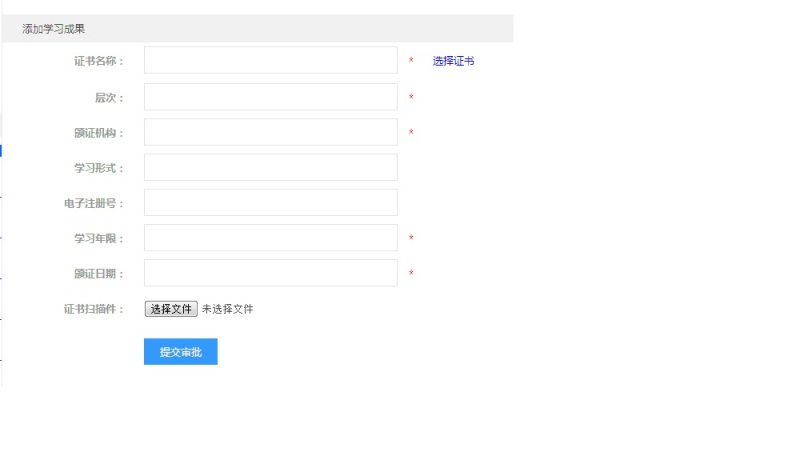Open the 颁证日期 date field
The height and width of the screenshot is (476, 800).
(x=270, y=273)
